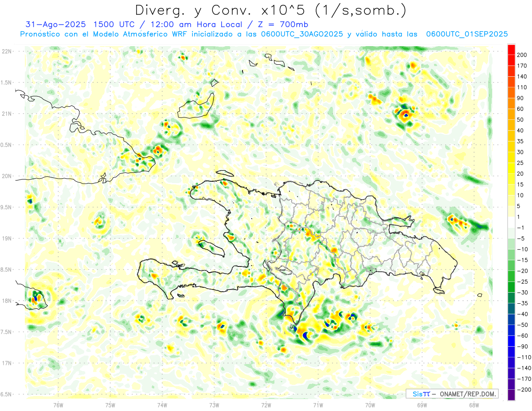532x411 pixels.
Task: Click the longitude label "75W"
Action: (x=110, y=405)
